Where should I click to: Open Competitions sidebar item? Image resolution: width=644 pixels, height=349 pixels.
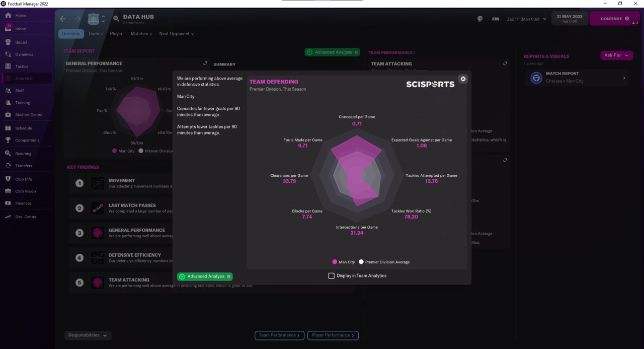(27, 141)
